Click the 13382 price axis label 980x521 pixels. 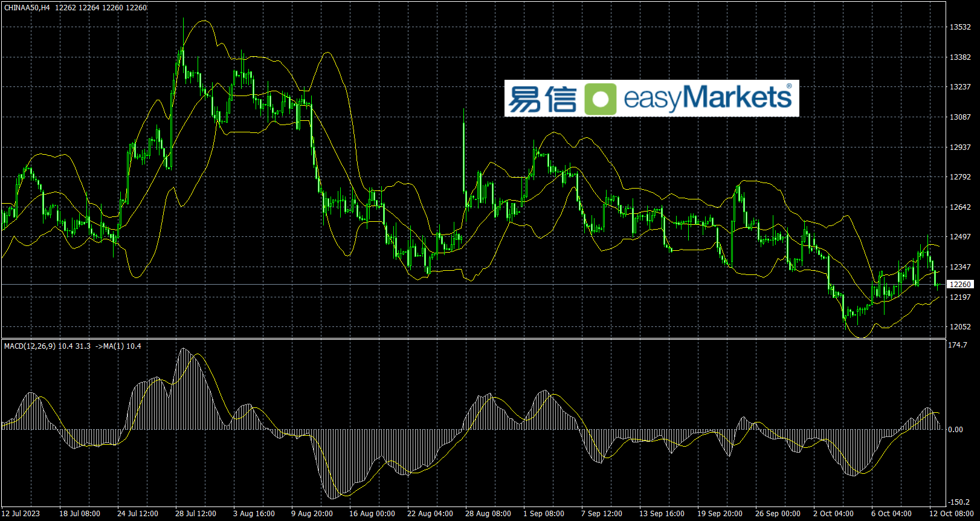pyautogui.click(x=960, y=57)
